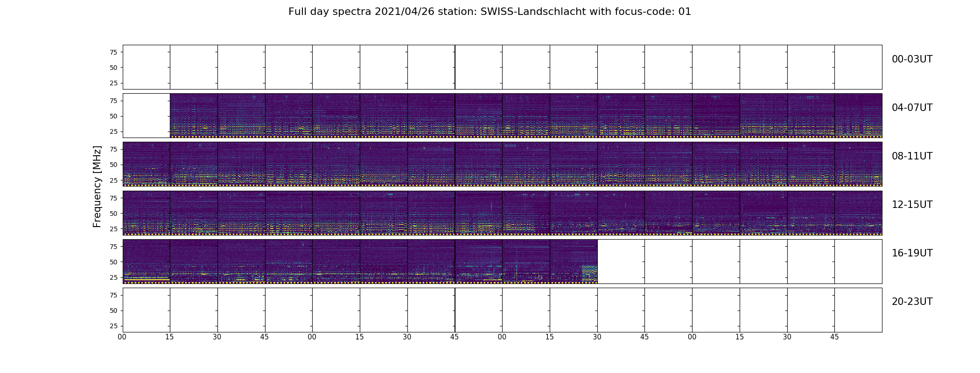The image size is (980, 373).
Task: Click the empty 20-23UT plot panel
Action: (502, 310)
